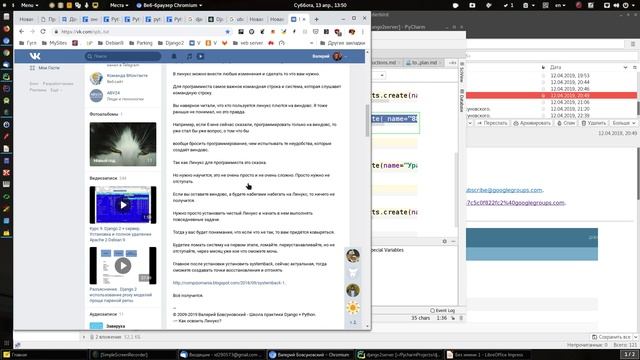Open the systemback blogspot link in the post
Screen dimensions: 640x360
(x=229, y=283)
